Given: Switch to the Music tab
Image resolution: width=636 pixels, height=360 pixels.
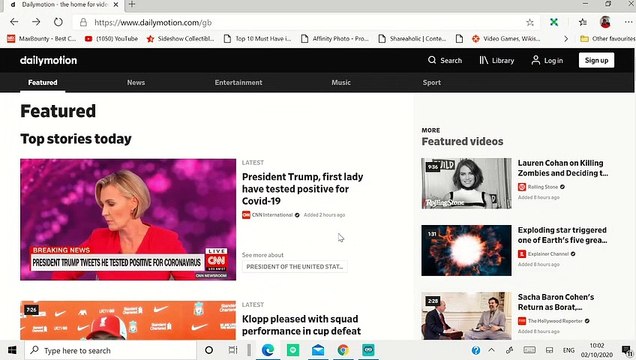Looking at the screenshot, I should (341, 82).
